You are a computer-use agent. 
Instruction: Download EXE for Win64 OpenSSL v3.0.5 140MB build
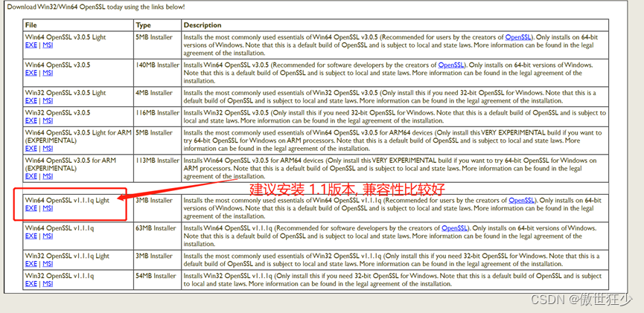tap(31, 73)
